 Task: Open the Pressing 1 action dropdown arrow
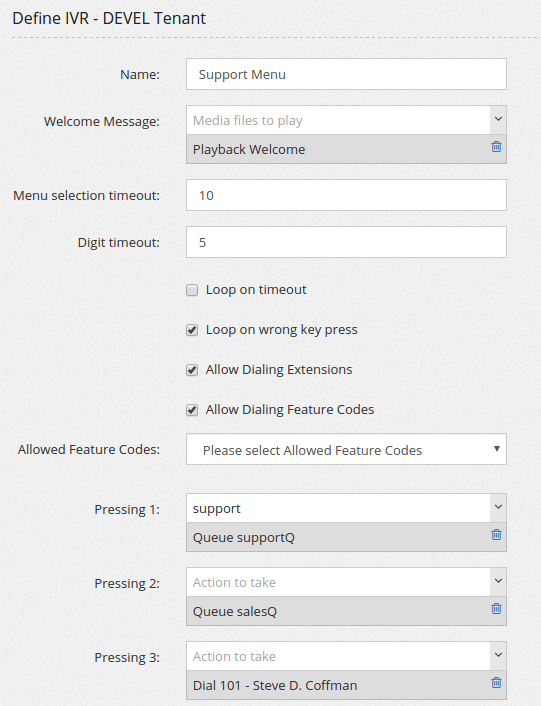(x=498, y=507)
